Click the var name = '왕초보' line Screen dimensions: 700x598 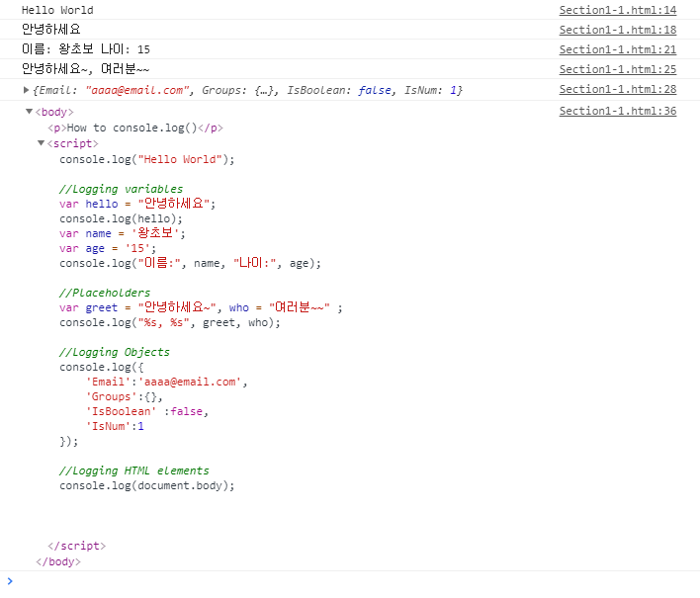tap(123, 233)
